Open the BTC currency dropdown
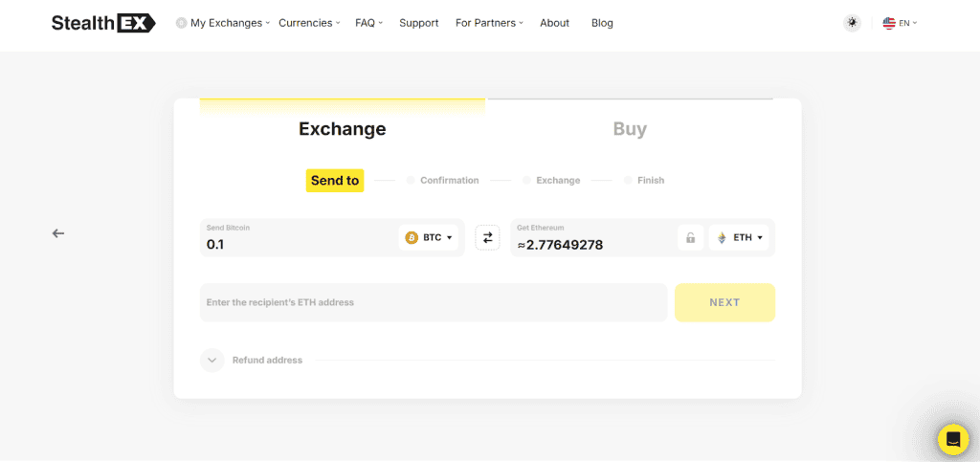The height and width of the screenshot is (462, 980). pos(428,237)
